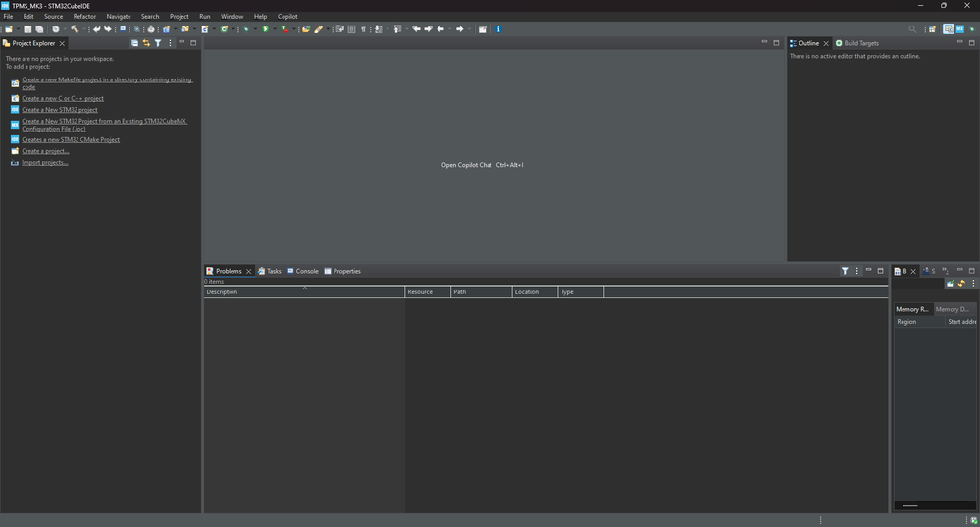Close the Project Explorer tab
The image size is (980, 527).
pyautogui.click(x=62, y=43)
